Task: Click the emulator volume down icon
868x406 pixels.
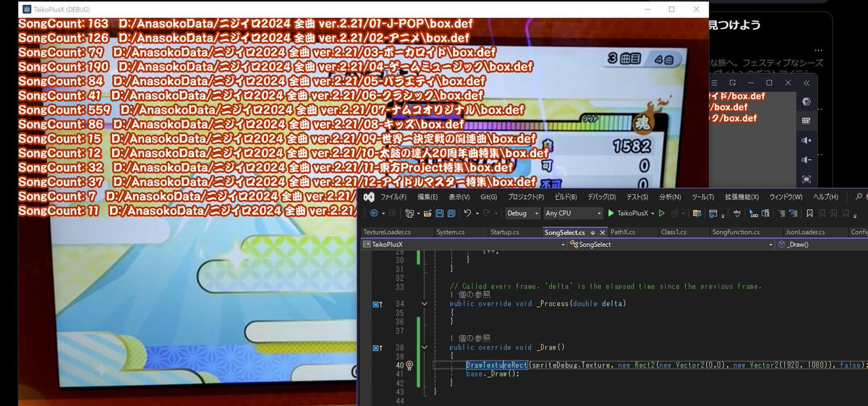Action: pyautogui.click(x=807, y=159)
